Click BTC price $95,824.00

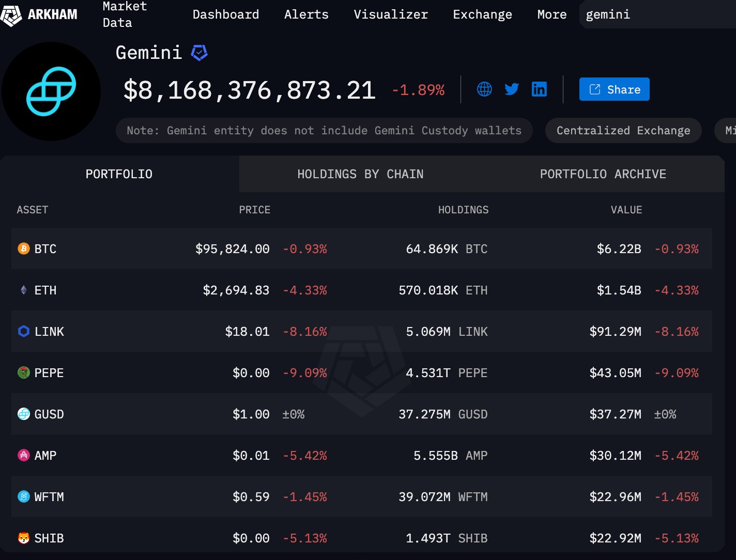point(233,249)
